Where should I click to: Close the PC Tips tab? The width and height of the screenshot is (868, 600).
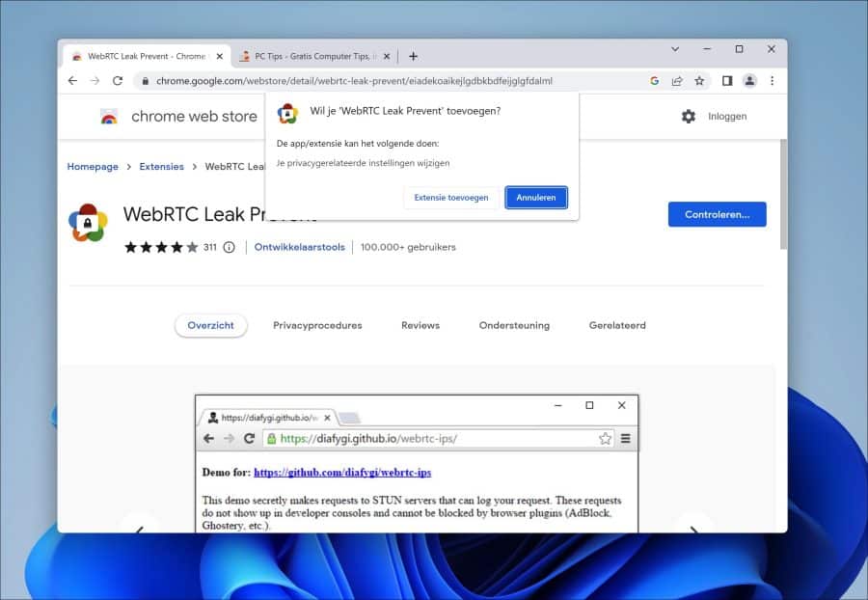(x=387, y=57)
